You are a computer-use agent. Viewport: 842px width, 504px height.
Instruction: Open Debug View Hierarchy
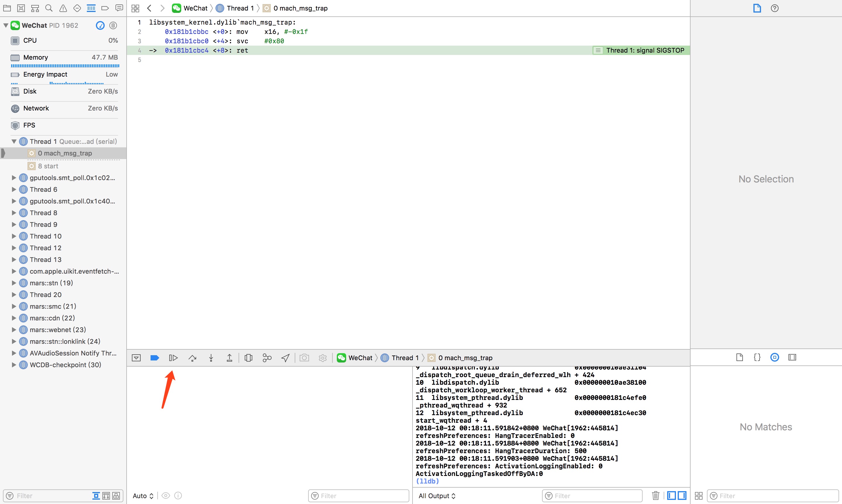pyautogui.click(x=248, y=358)
